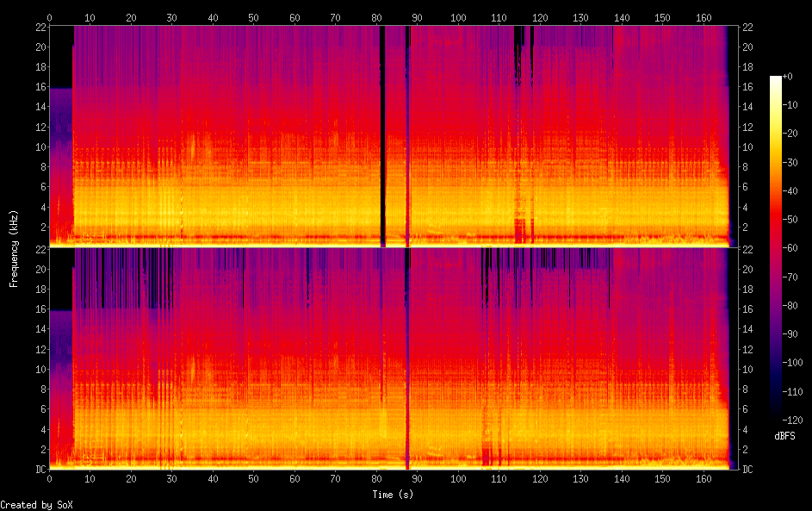This screenshot has width=812, height=511.
Task: Select the "50" tick on the bottom time axis
Action: 253,478
